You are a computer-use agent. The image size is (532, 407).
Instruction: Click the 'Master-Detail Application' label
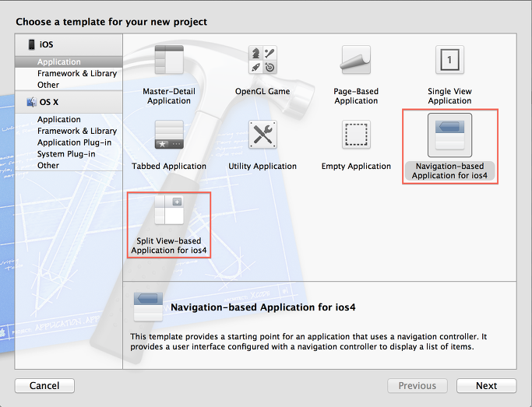169,96
